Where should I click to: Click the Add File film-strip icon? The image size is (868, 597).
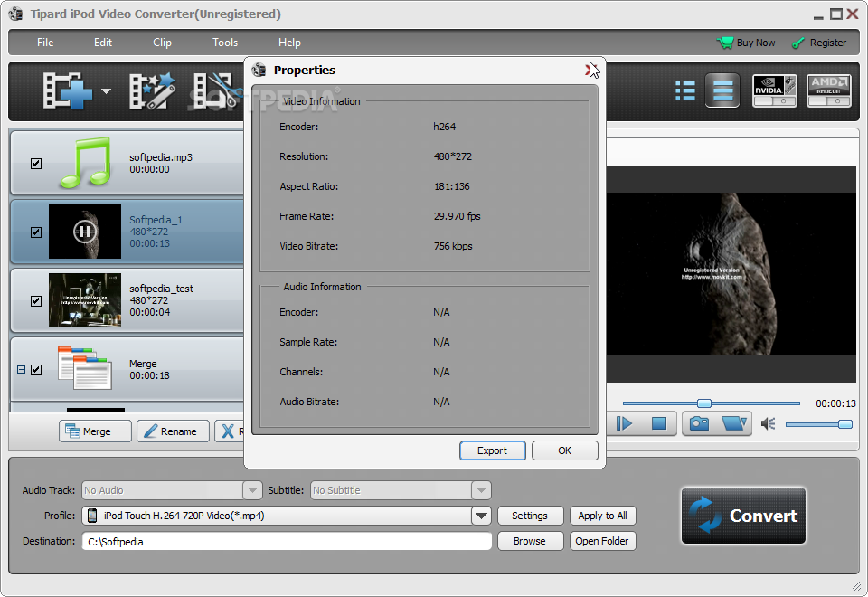coord(68,90)
